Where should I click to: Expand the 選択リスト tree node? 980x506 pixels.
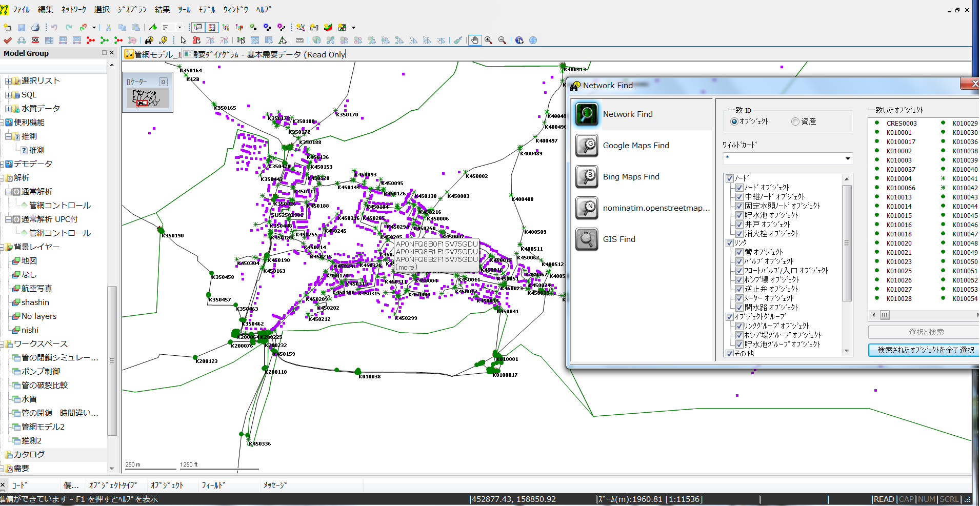tap(8, 81)
